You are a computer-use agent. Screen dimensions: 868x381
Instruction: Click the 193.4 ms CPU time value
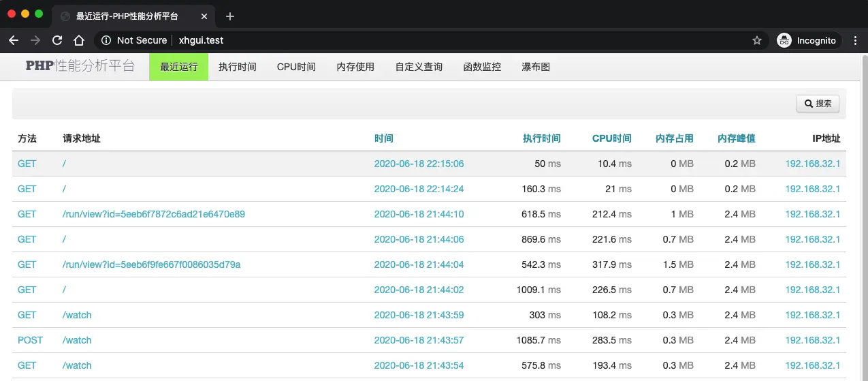click(x=612, y=365)
